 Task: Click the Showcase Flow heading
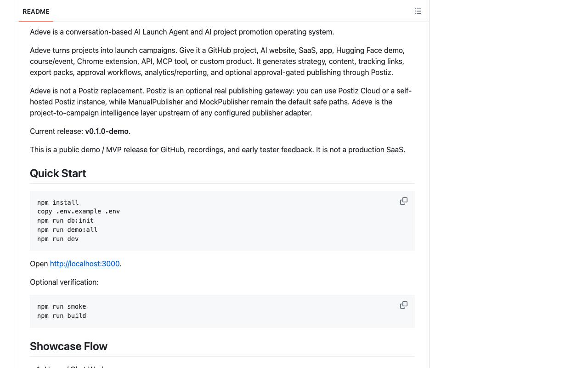[x=68, y=346]
